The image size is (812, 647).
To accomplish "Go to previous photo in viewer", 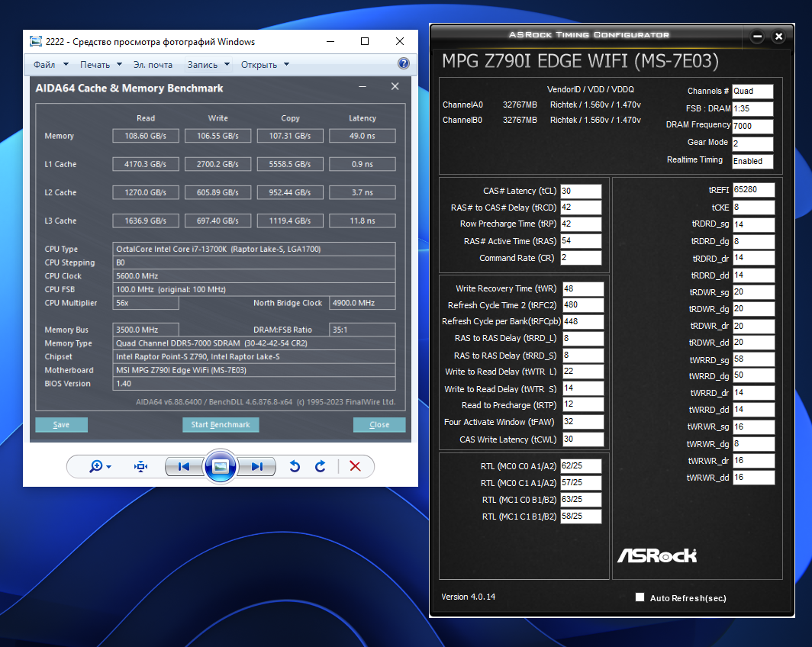I will coord(184,466).
